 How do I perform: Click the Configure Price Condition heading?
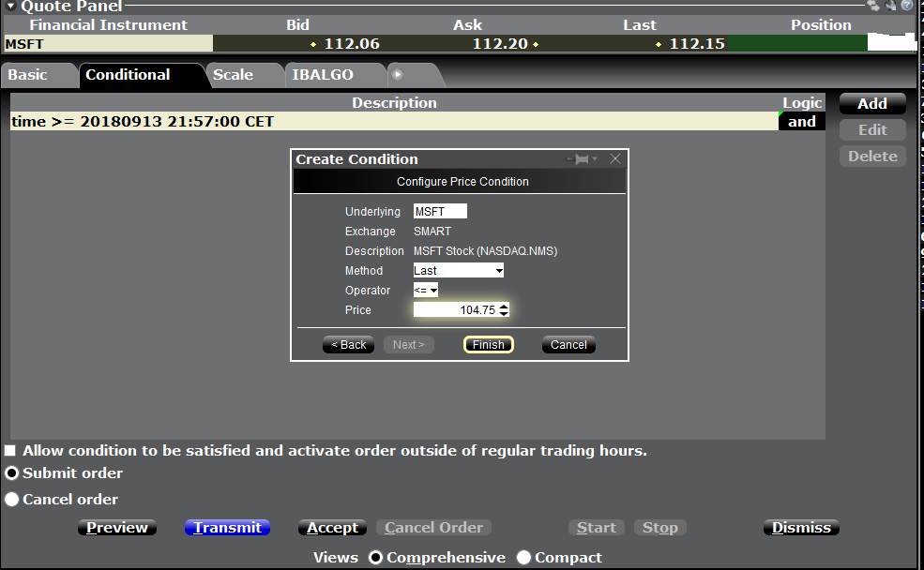(x=462, y=182)
